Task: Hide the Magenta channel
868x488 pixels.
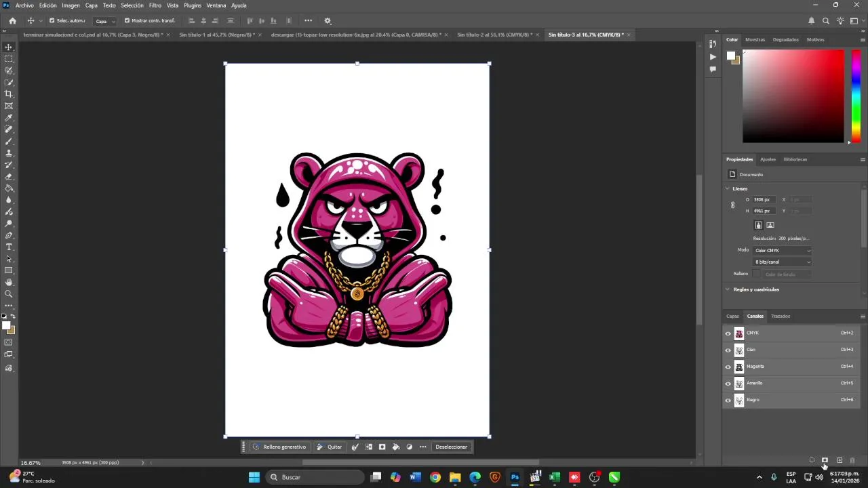Action: 728,367
